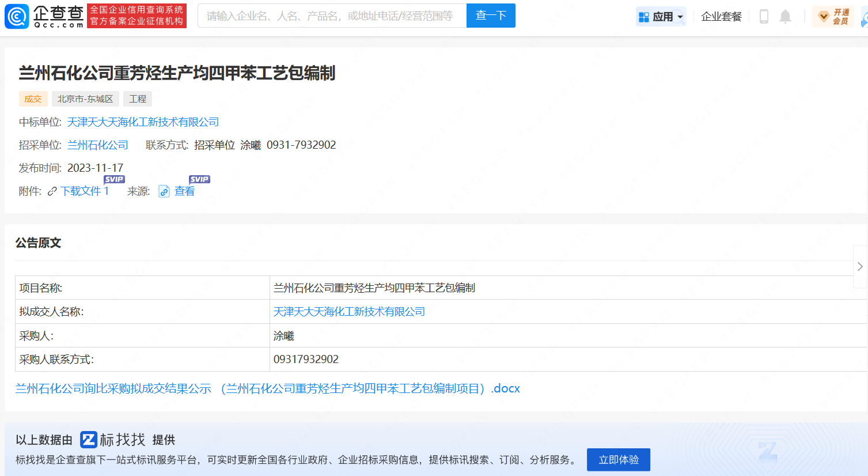
Task: Click SVIP badge above 查看
Action: coord(199,179)
